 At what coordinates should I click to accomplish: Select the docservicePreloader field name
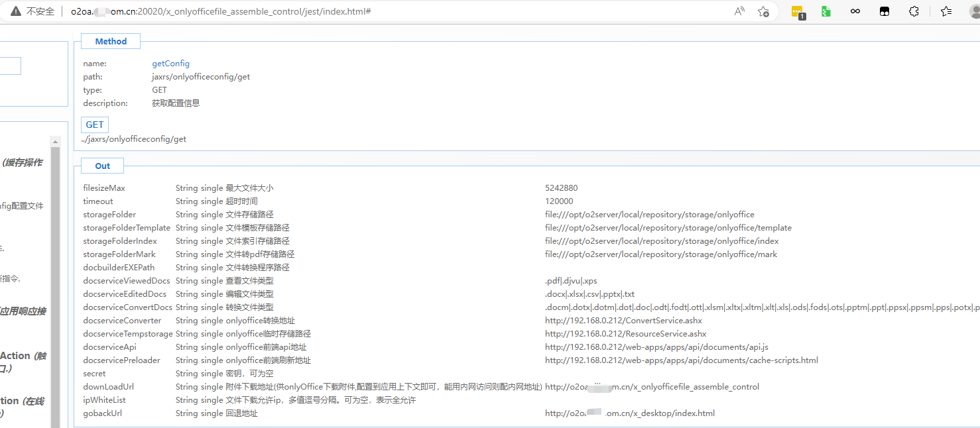(x=121, y=360)
